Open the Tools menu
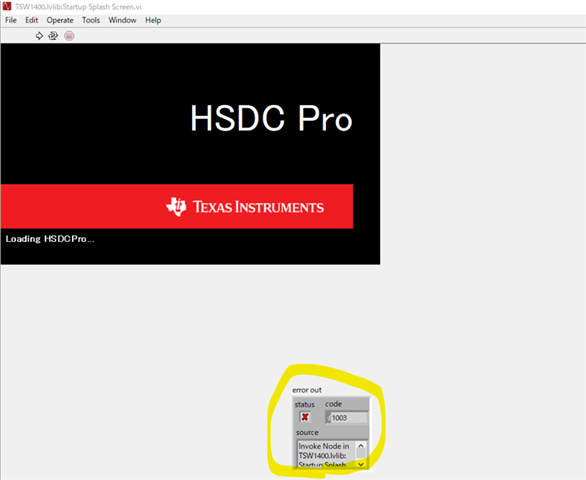Screen dimensions: 586x480 [91, 20]
